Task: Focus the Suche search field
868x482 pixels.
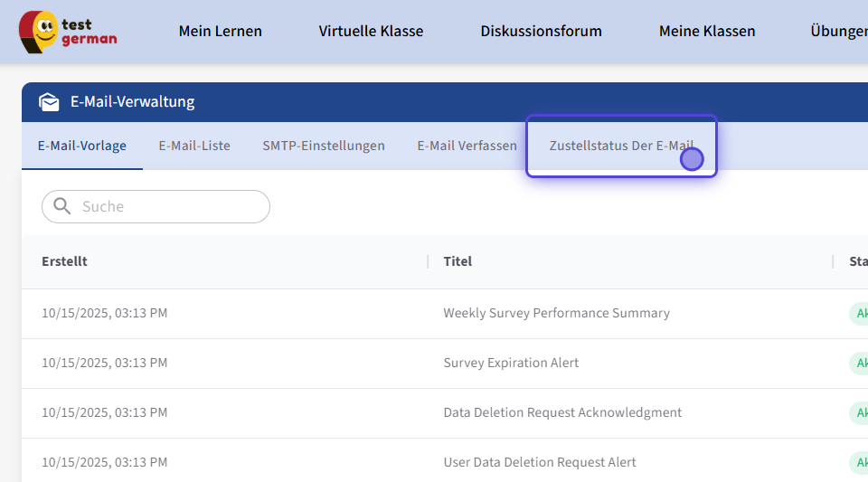Action: pos(167,206)
